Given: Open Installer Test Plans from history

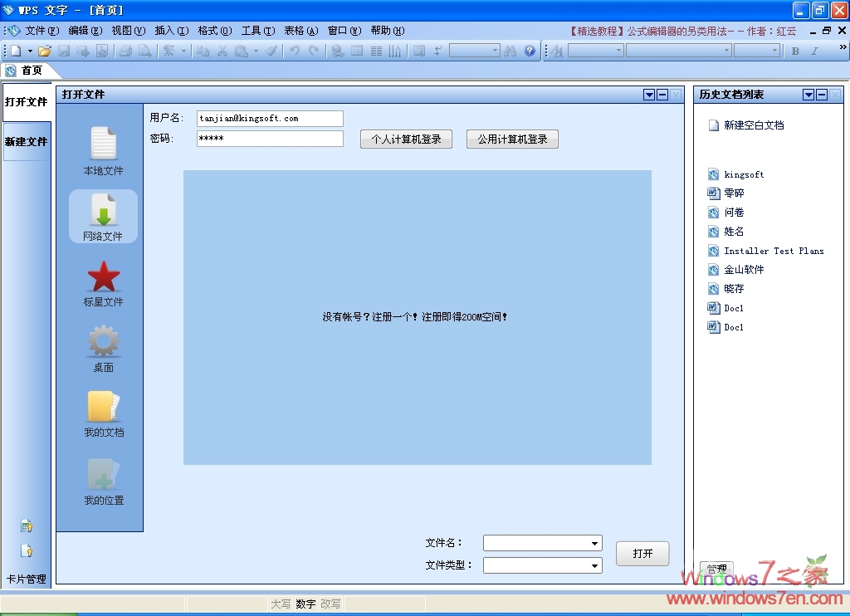Looking at the screenshot, I should coord(766,251).
